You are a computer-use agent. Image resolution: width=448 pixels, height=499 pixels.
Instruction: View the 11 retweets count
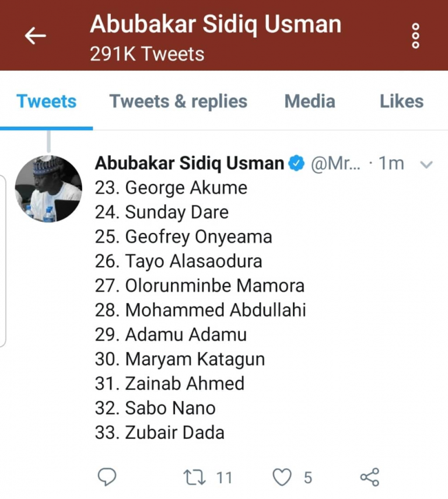tap(225, 478)
